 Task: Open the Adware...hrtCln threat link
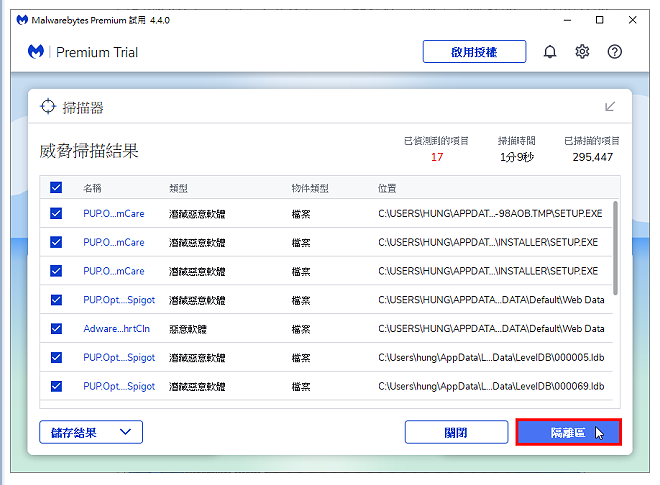pyautogui.click(x=117, y=329)
